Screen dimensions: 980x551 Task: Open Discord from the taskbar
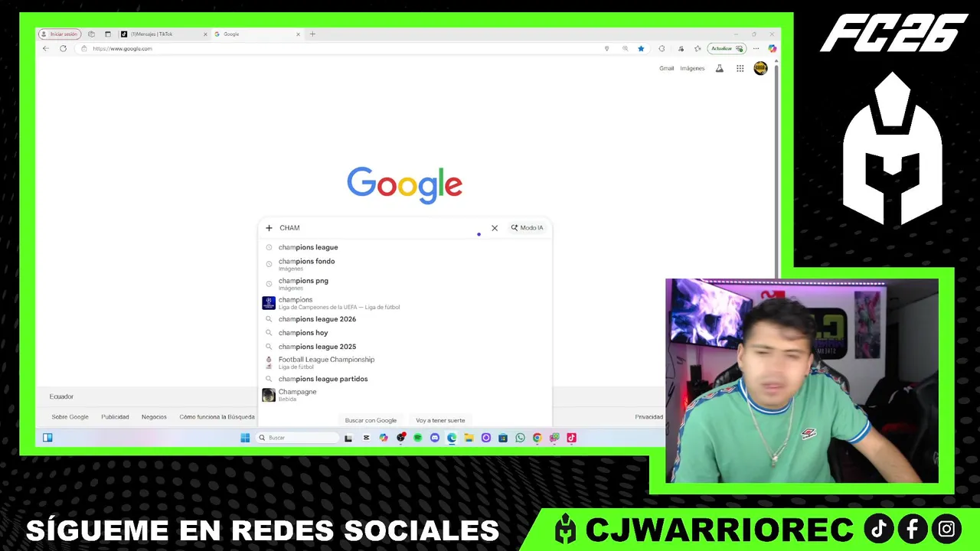point(435,438)
